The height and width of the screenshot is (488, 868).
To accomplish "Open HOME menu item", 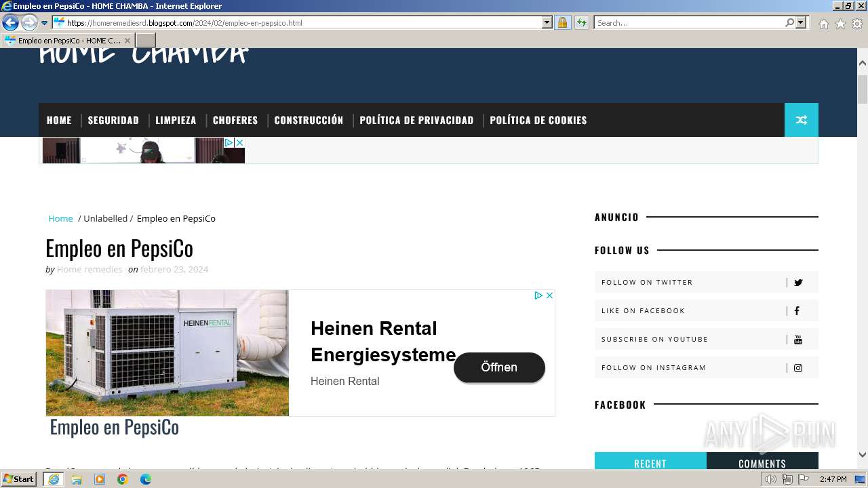I will pyautogui.click(x=59, y=120).
